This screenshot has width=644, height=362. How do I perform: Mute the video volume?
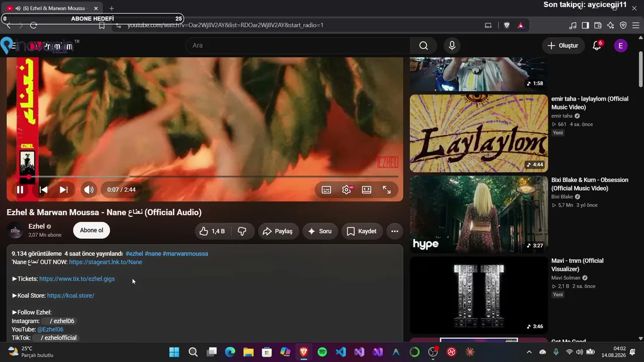(89, 190)
